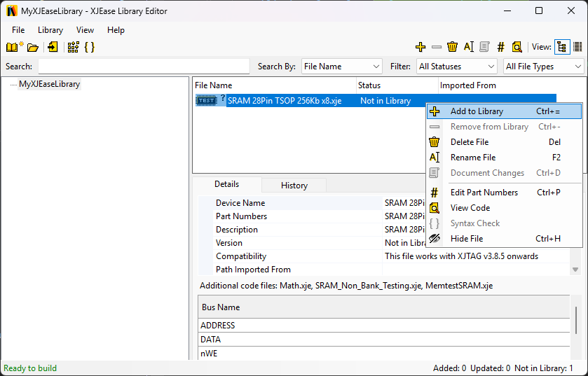Open the All File Types dropdown

pyautogui.click(x=544, y=67)
